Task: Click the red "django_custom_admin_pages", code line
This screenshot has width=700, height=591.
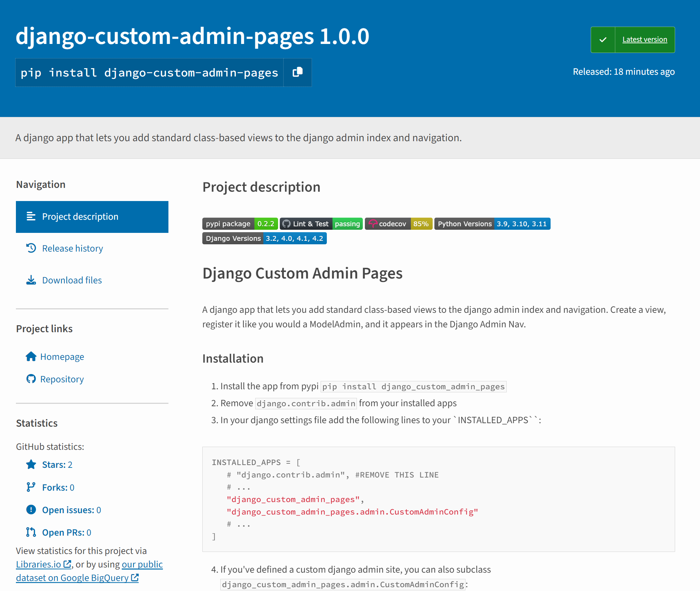Action: click(295, 500)
